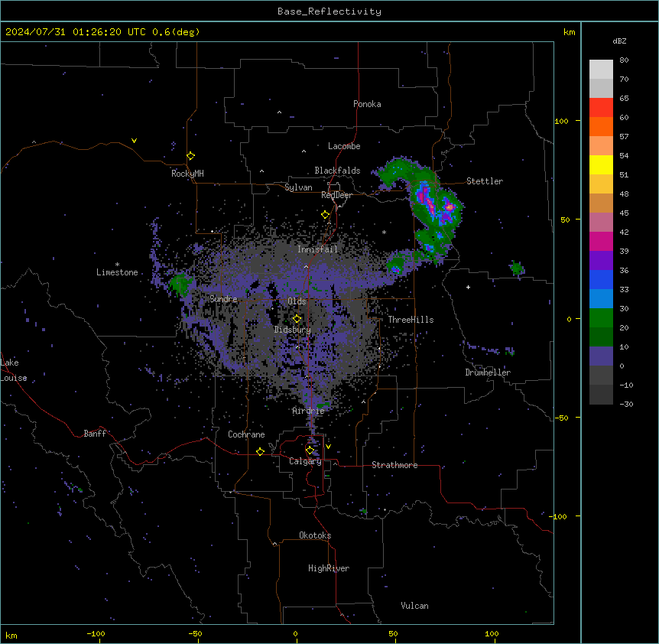Click the yellow V marker northwest of RockyMH
The width and height of the screenshot is (659, 644).
tap(134, 141)
